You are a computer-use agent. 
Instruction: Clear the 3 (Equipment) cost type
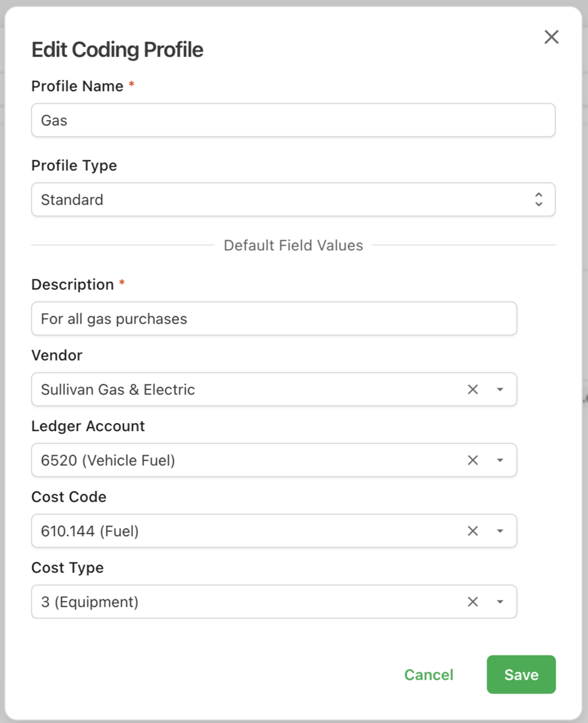pyautogui.click(x=472, y=602)
